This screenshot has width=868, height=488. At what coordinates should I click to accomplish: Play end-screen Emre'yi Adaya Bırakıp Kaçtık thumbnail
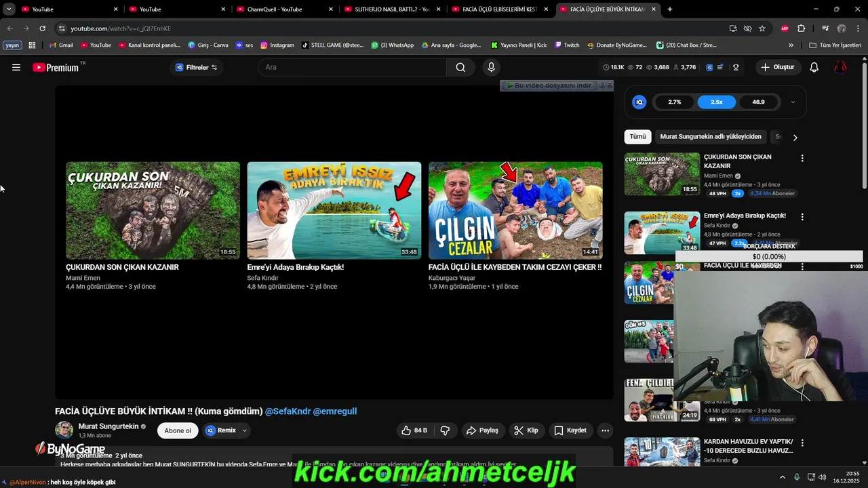point(334,210)
